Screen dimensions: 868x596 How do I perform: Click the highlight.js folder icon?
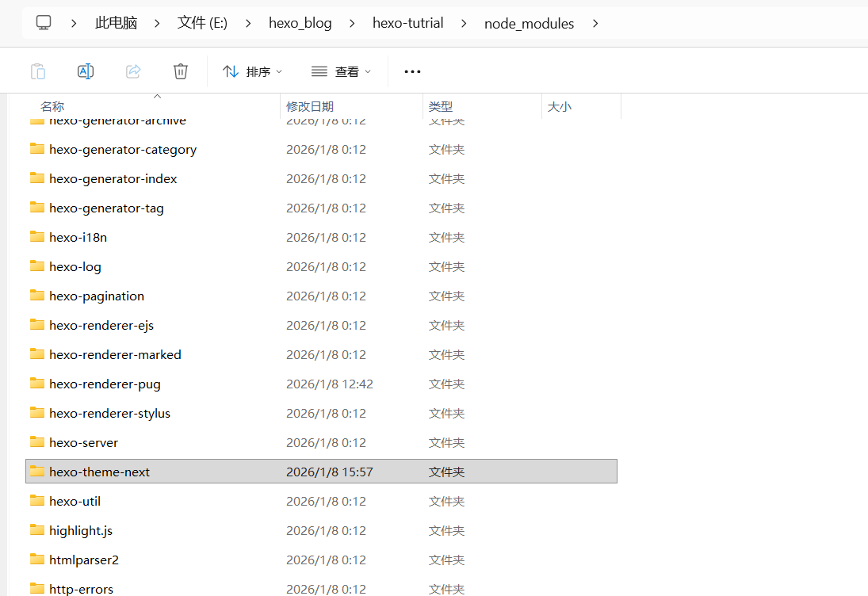pos(37,530)
